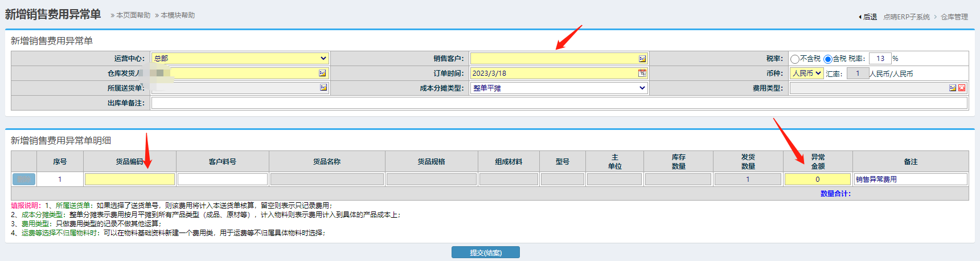Open the 币种 dropdown showing 人民币
Viewport: 980px width, 261px height.
coord(806,73)
